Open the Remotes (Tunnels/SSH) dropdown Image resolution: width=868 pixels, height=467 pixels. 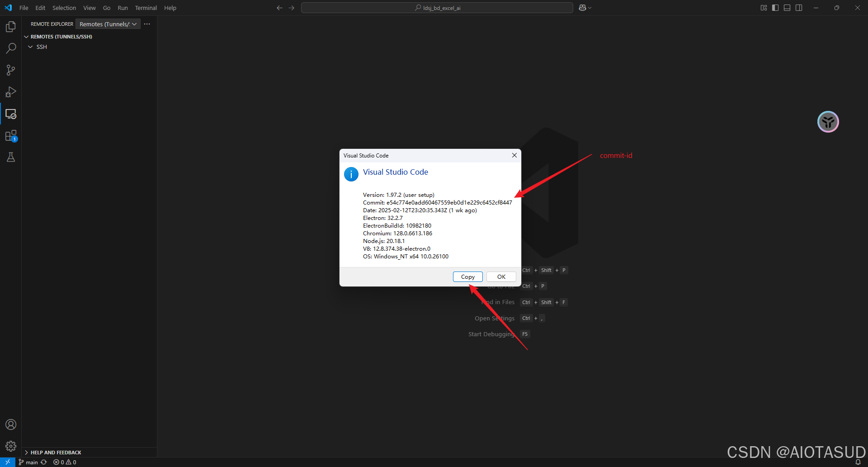108,24
